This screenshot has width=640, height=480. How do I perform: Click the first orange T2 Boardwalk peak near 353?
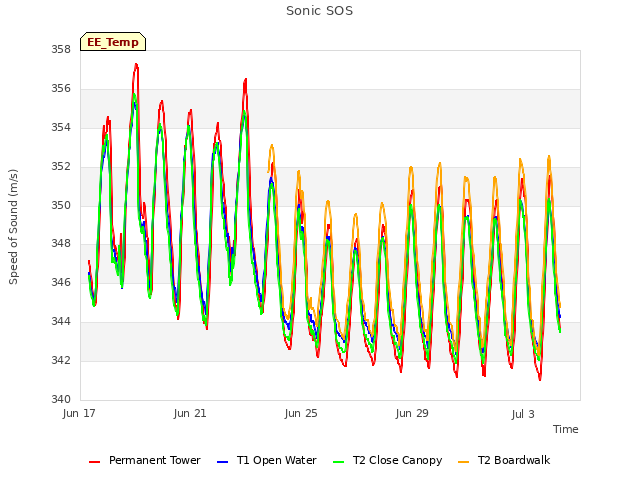(272, 145)
